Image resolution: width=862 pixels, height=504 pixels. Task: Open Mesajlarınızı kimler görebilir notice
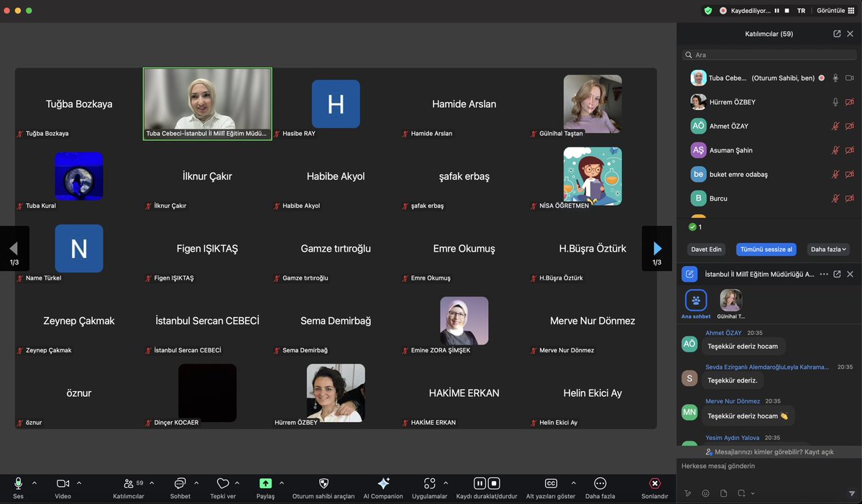click(770, 452)
